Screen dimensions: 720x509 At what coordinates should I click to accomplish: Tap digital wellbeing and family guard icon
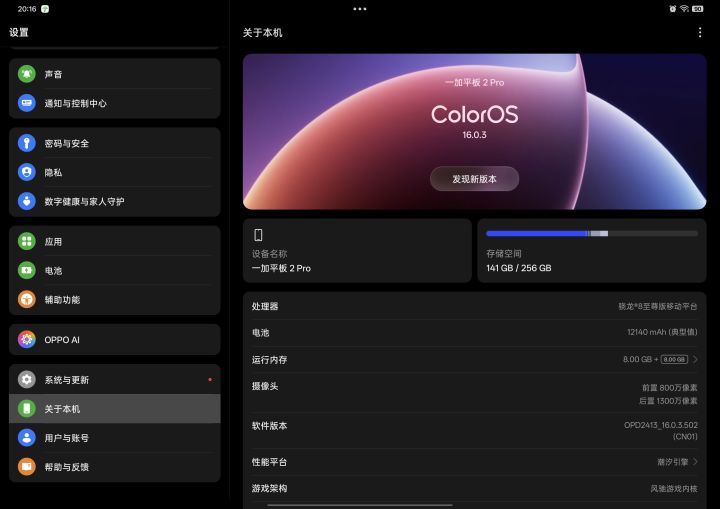tap(27, 201)
